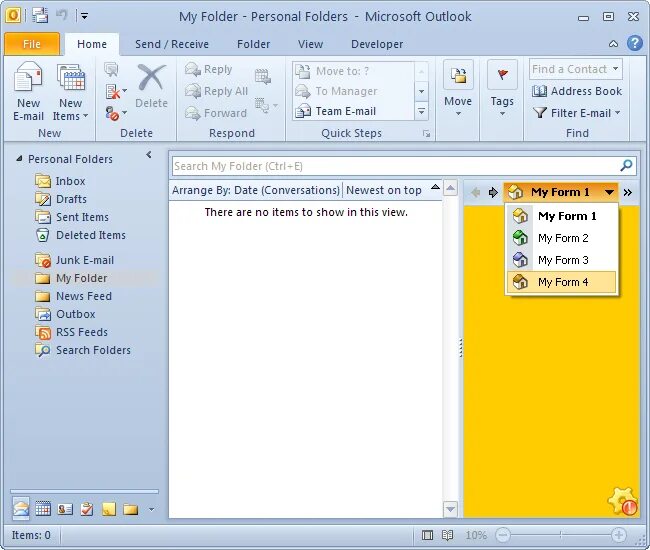Open the Manage Quick Steps dialog launcher

426,133
